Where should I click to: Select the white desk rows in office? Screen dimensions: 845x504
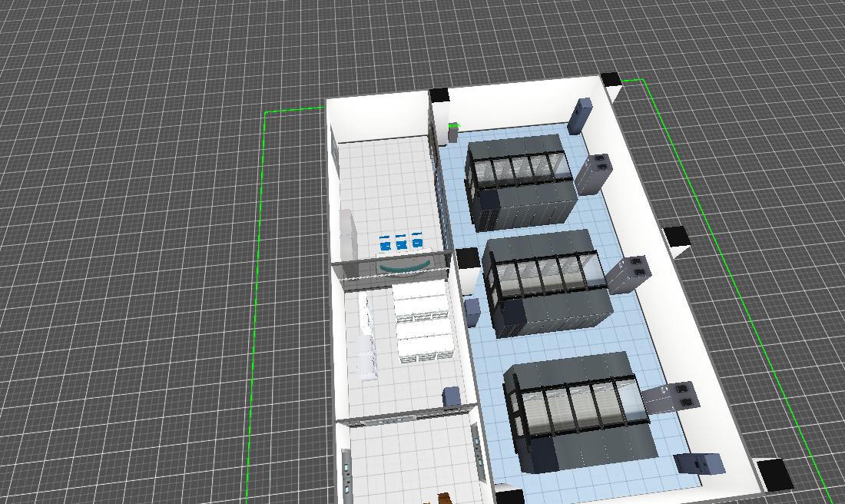point(420,322)
